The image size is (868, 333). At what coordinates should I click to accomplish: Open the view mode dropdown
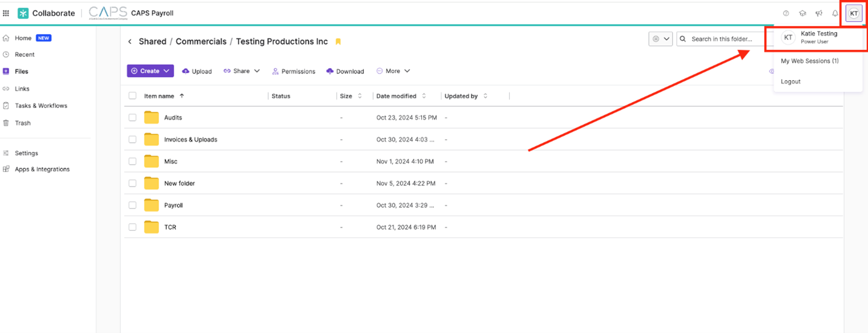(660, 39)
